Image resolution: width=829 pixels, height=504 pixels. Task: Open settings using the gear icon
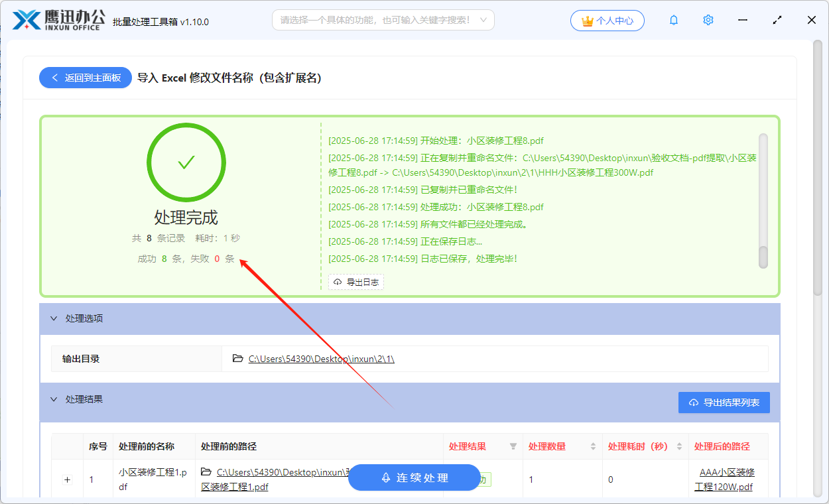pos(708,20)
